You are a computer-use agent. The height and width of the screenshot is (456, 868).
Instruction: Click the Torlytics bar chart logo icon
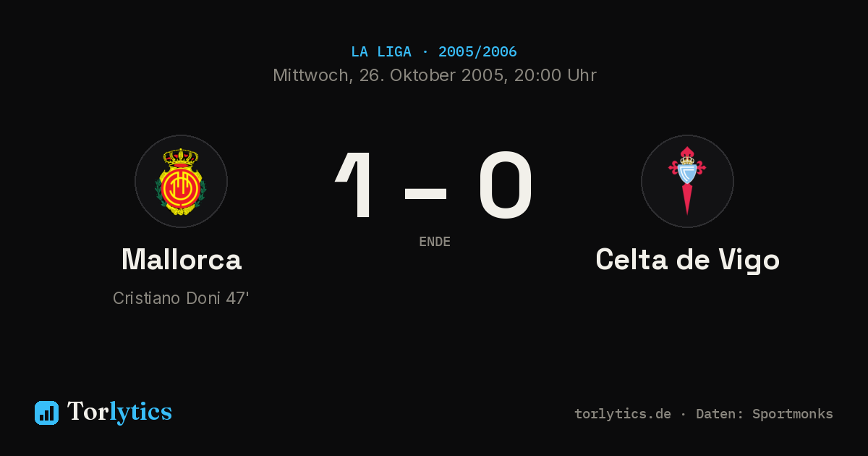click(x=46, y=413)
